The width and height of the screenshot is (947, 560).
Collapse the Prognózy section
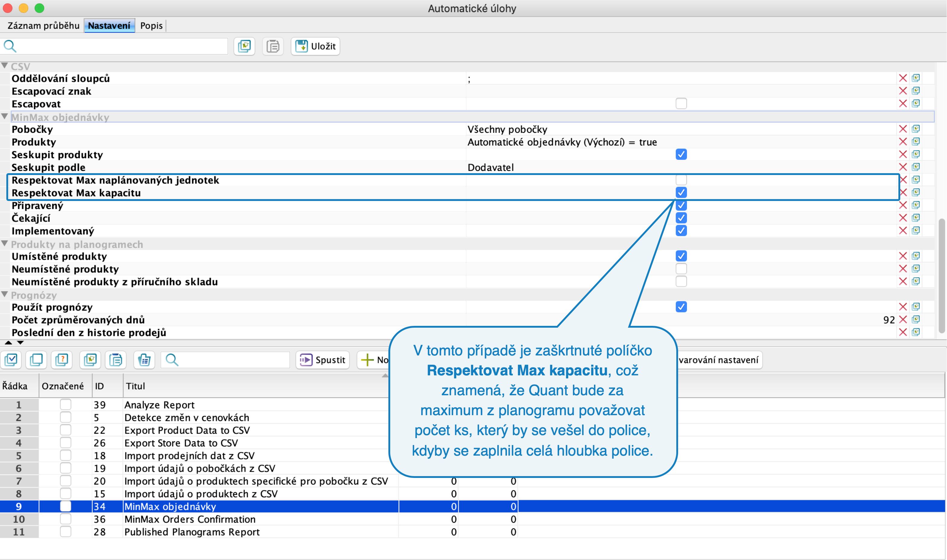click(x=5, y=294)
